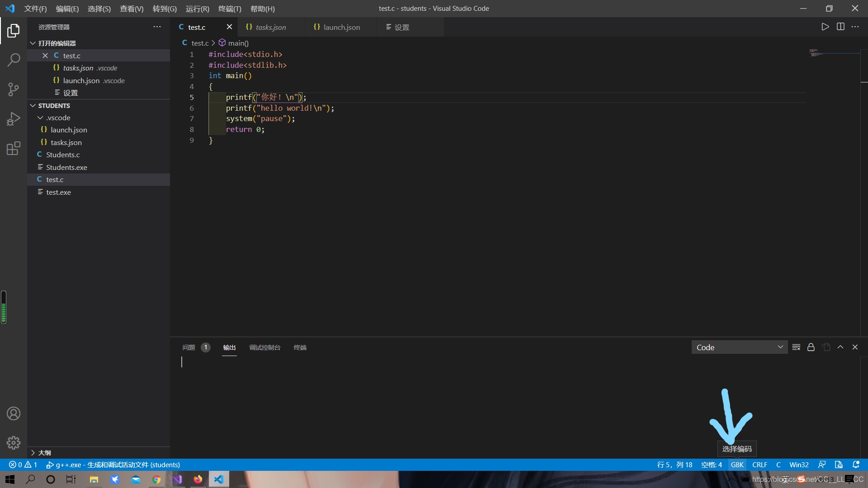Select GBK encoding in status bar
Image resolution: width=868 pixels, height=488 pixels.
tap(737, 465)
